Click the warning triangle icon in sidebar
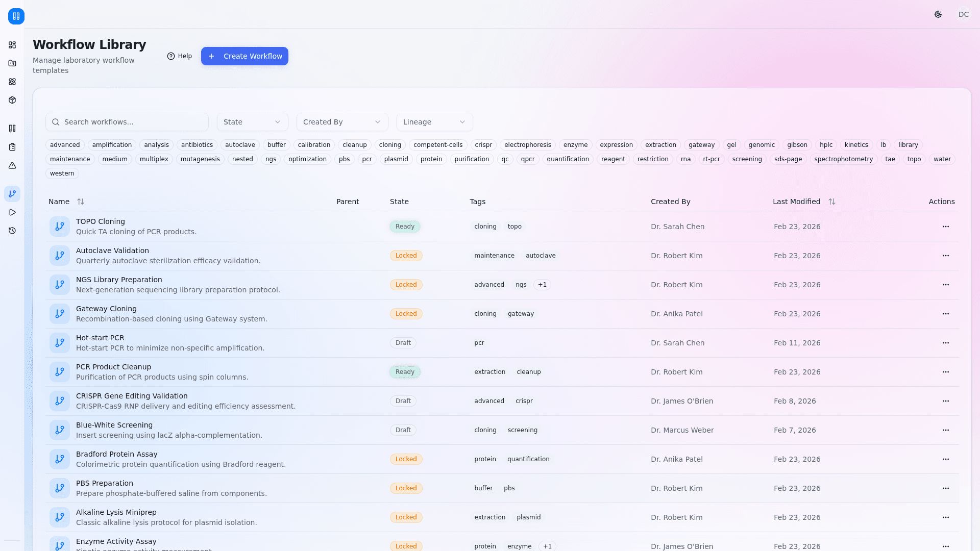Viewport: 980px width, 551px height. click(x=12, y=165)
